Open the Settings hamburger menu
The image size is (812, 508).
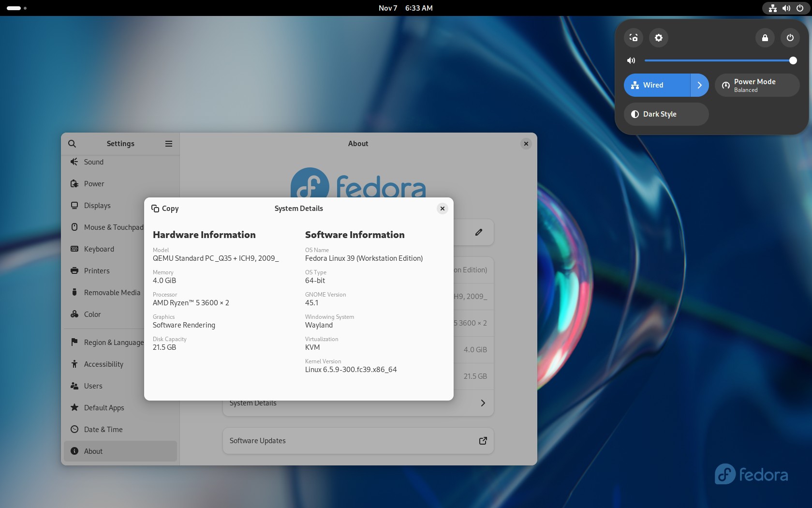169,144
